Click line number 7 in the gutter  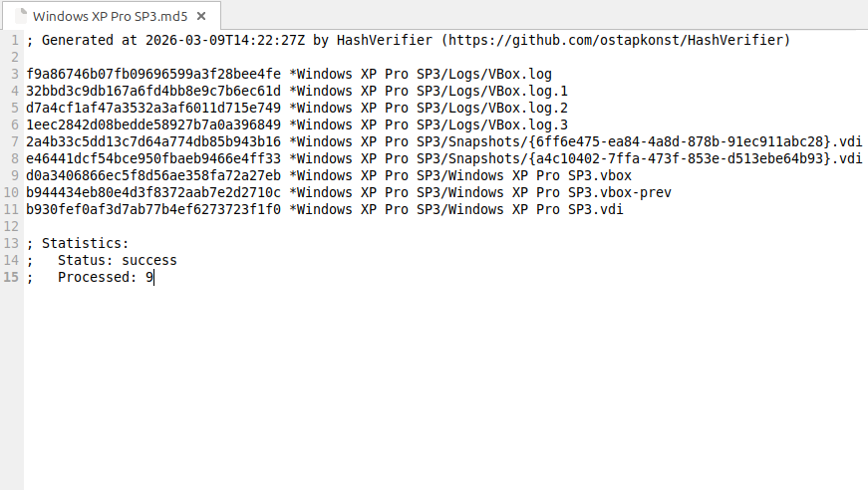tap(14, 141)
